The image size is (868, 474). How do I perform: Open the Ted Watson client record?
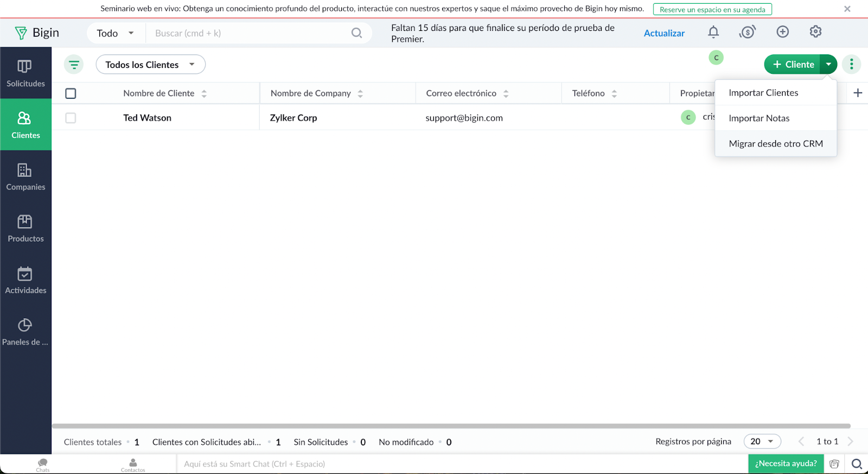click(x=147, y=118)
